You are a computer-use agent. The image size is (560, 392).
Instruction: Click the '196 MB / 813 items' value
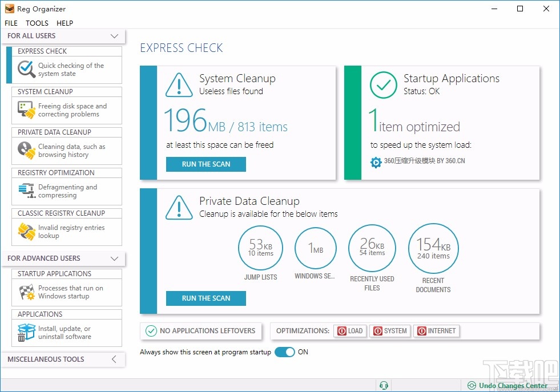point(225,120)
